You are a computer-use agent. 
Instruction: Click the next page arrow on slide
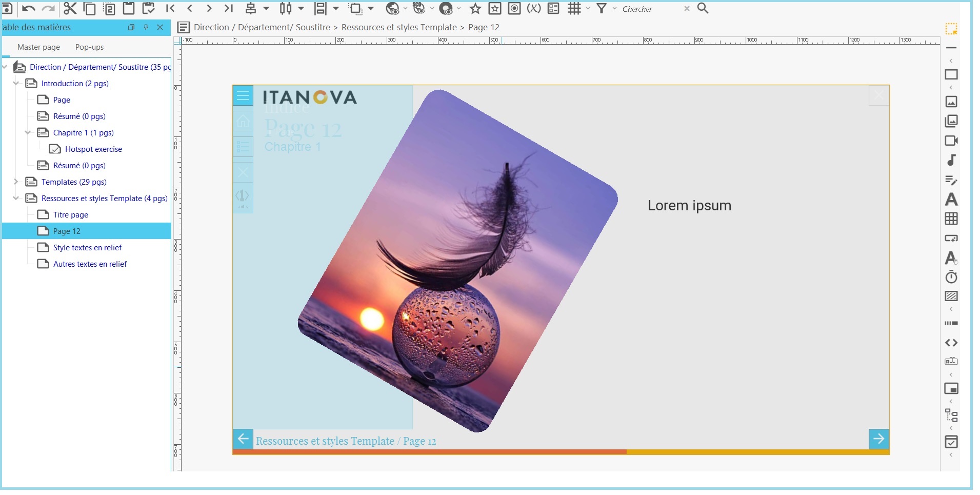(878, 439)
